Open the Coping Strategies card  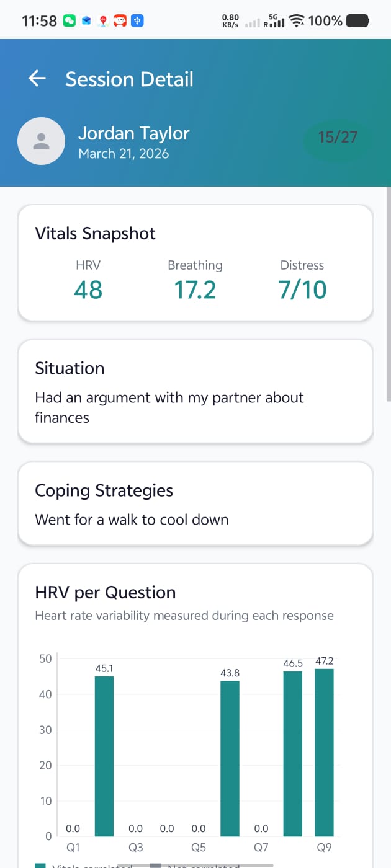click(x=195, y=503)
